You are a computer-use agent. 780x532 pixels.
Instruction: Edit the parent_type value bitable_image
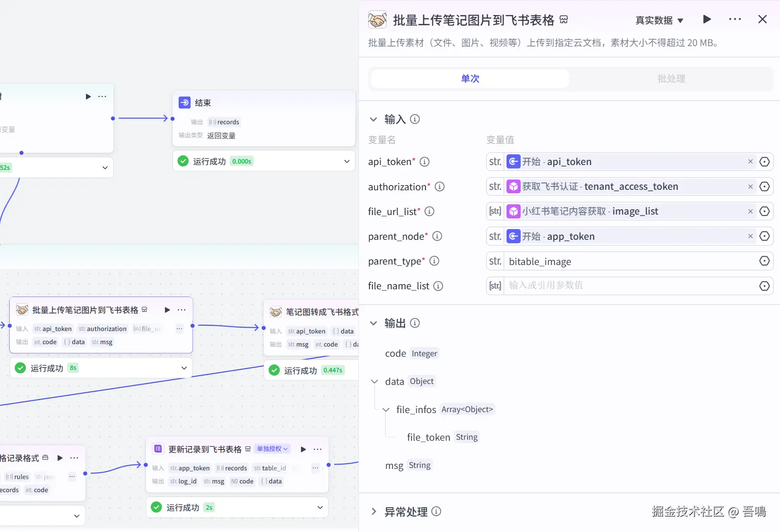pyautogui.click(x=631, y=261)
